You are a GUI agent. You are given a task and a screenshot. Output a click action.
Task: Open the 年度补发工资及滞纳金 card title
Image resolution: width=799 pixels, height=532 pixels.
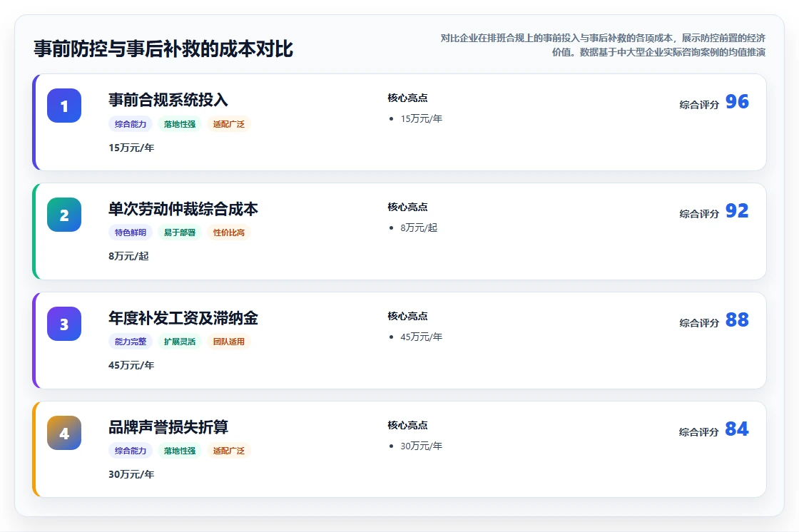coord(183,318)
